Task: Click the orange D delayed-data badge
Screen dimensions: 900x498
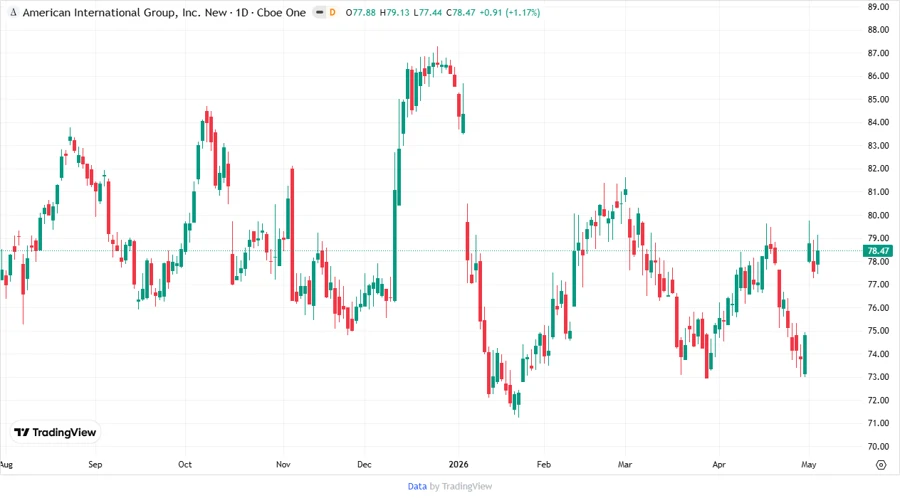Action: click(x=332, y=12)
